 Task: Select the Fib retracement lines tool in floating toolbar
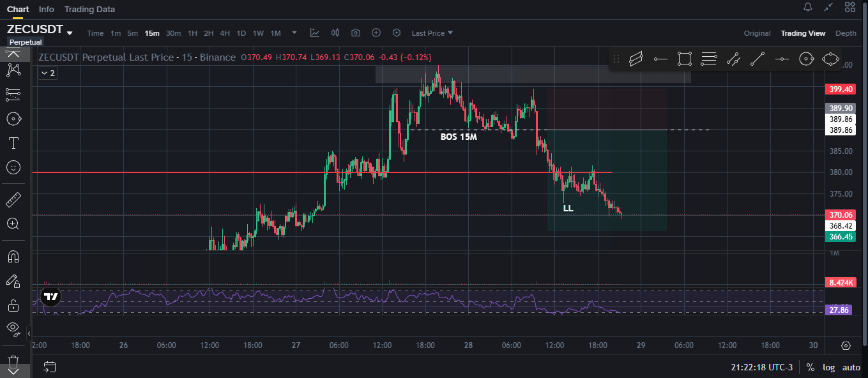709,59
